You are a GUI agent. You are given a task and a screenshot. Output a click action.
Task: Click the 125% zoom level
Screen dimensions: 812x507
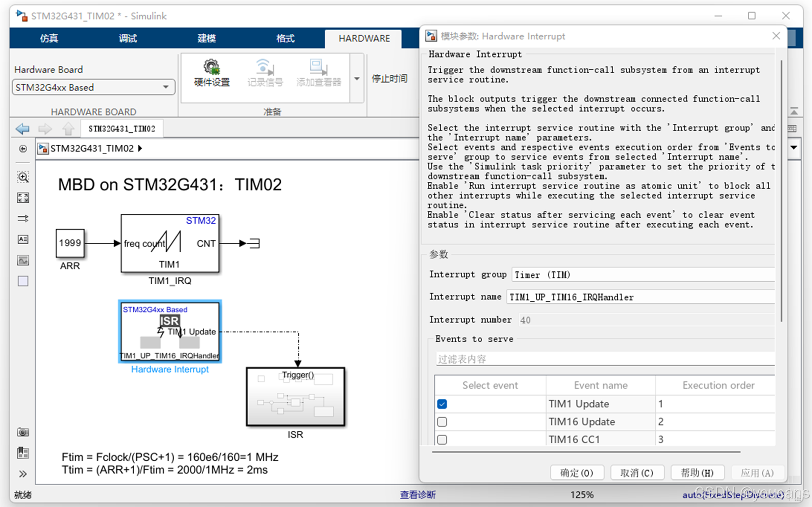click(x=582, y=495)
